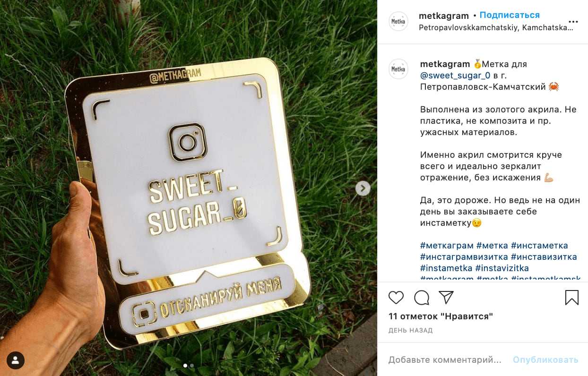Save post with the bookmark icon

click(571, 297)
